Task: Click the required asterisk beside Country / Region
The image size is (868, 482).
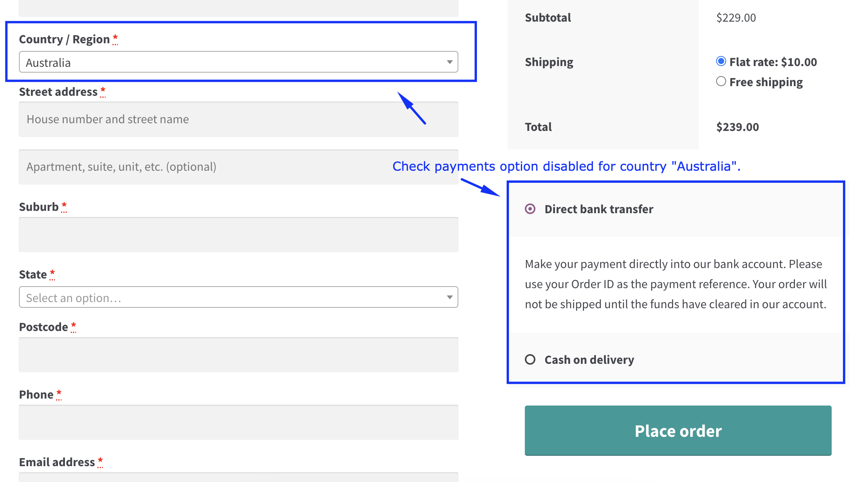Action: 115,39
